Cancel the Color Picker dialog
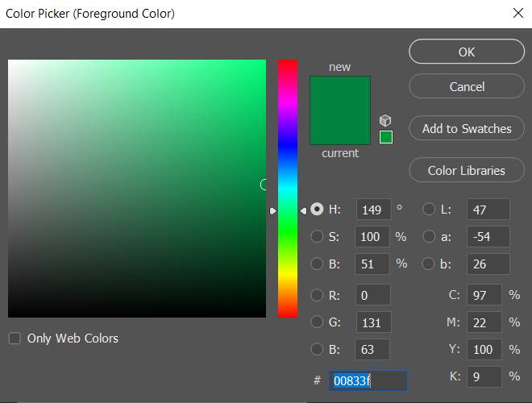 click(x=467, y=86)
